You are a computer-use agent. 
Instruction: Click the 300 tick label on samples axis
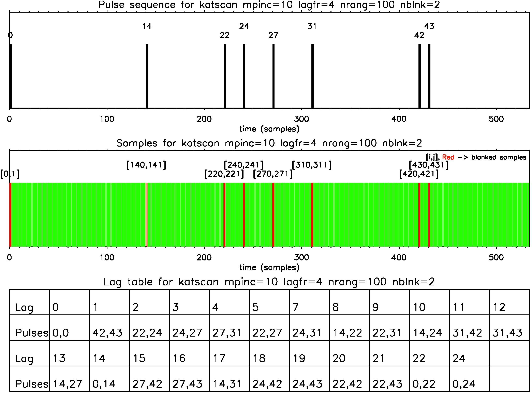tap(301, 257)
